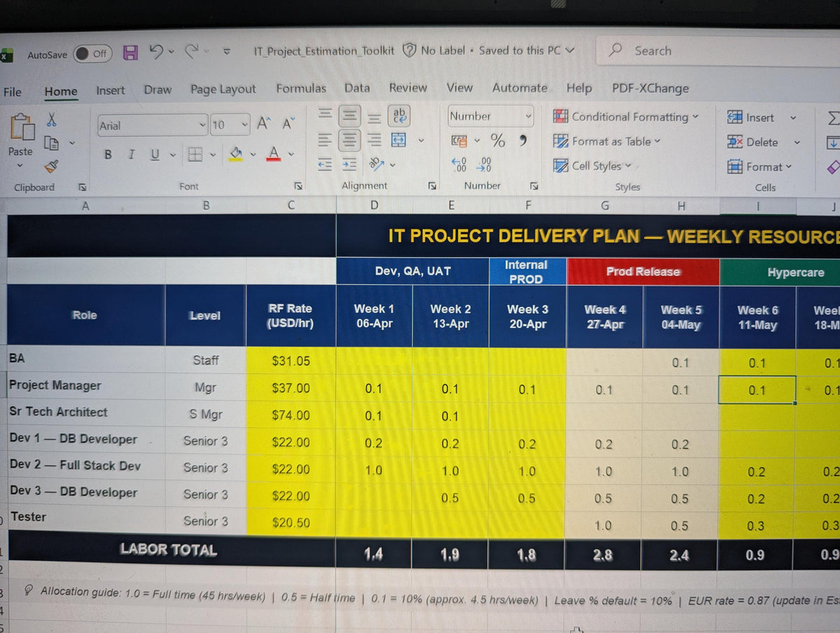The height and width of the screenshot is (633, 840).
Task: Apply Italic formatting
Action: 131,154
